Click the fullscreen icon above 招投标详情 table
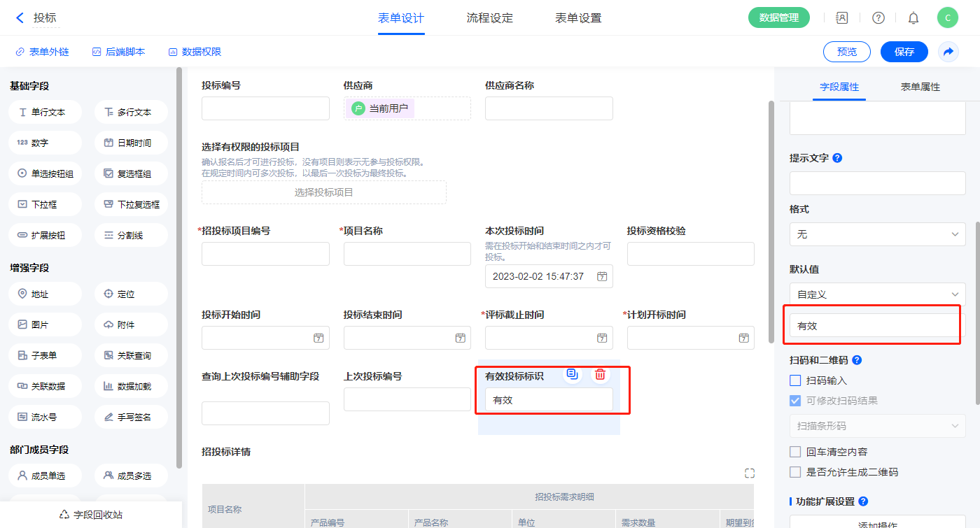This screenshot has width=980, height=528. [750, 473]
